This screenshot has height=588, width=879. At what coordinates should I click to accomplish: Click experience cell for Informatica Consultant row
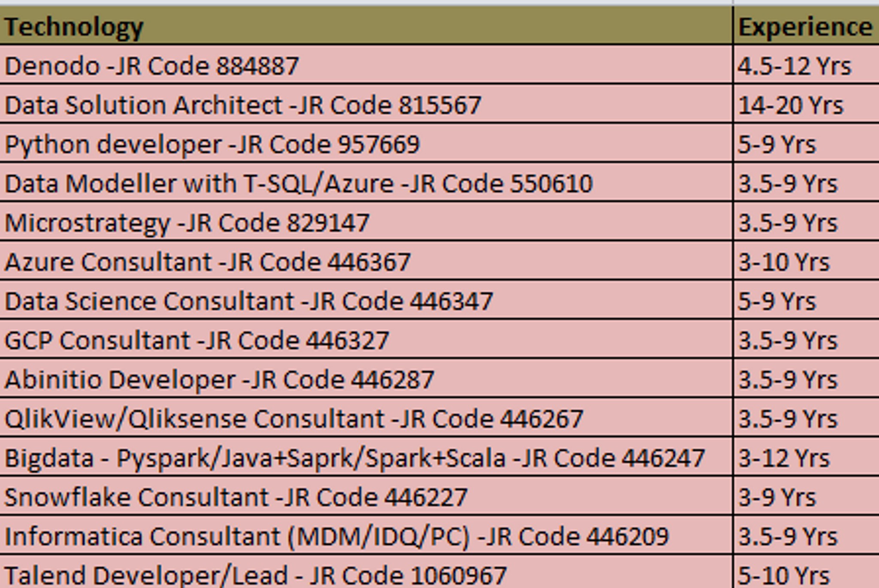pyautogui.click(x=806, y=535)
